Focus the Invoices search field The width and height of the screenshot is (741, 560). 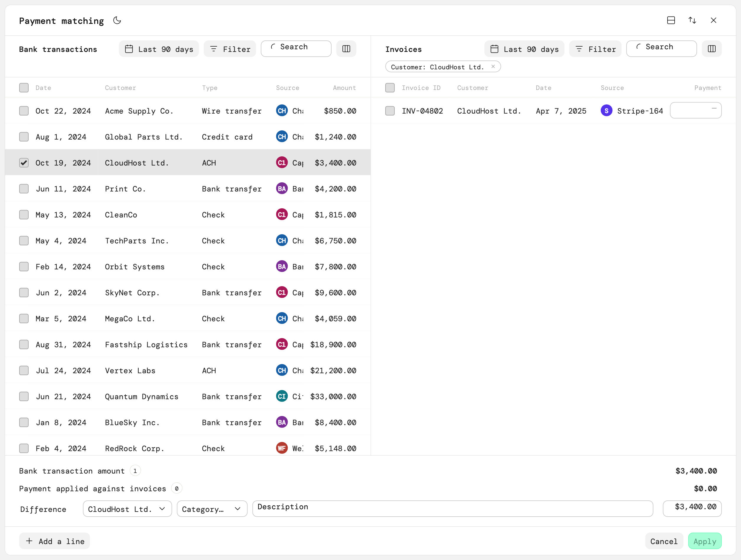point(662,49)
